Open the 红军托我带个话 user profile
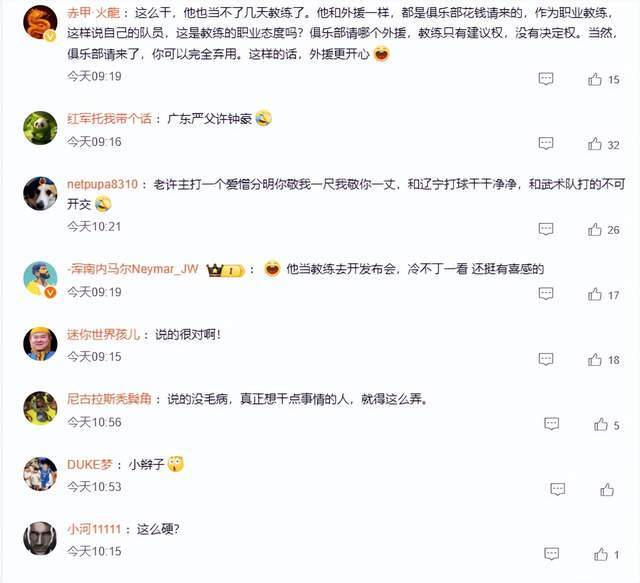Screen dimensions: 640x583 [109, 119]
